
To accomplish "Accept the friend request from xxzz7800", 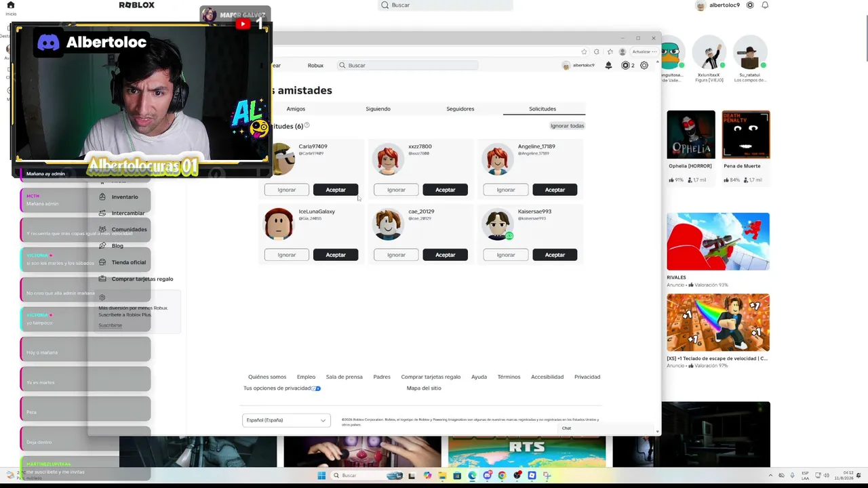I will click(446, 190).
